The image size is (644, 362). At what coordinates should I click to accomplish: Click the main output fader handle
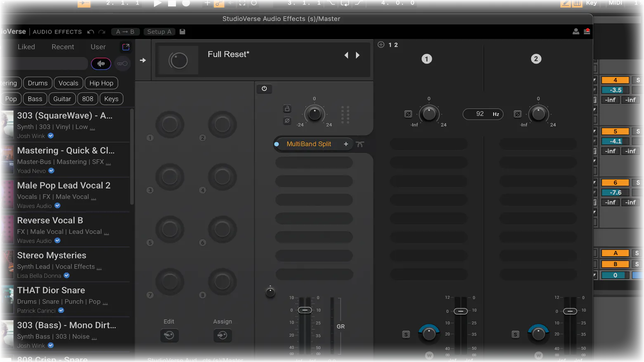pyautogui.click(x=305, y=310)
